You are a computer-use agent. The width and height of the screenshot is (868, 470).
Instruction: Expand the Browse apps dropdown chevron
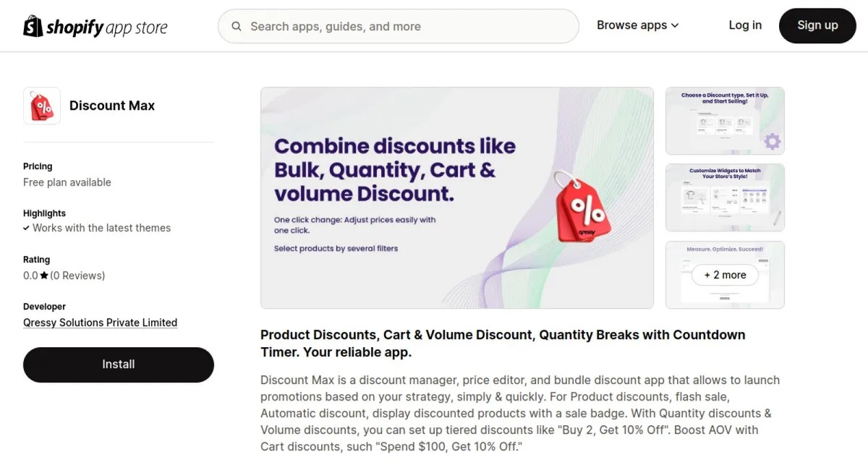pyautogui.click(x=674, y=25)
